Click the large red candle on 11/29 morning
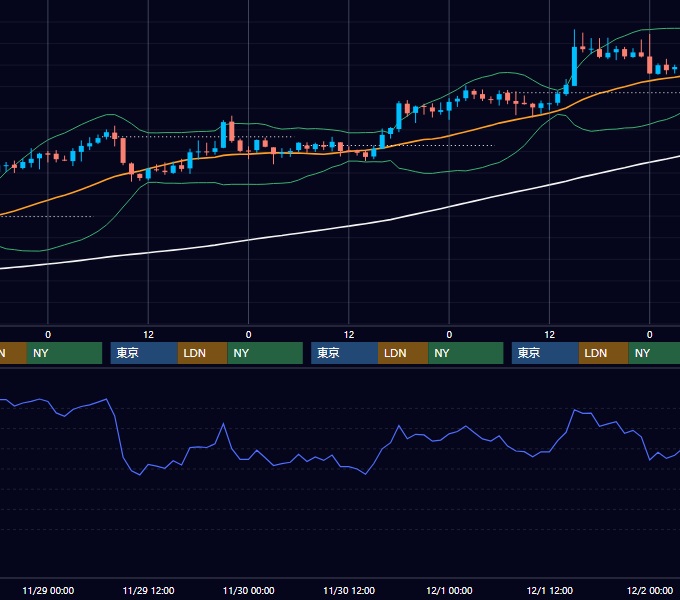 [x=123, y=150]
